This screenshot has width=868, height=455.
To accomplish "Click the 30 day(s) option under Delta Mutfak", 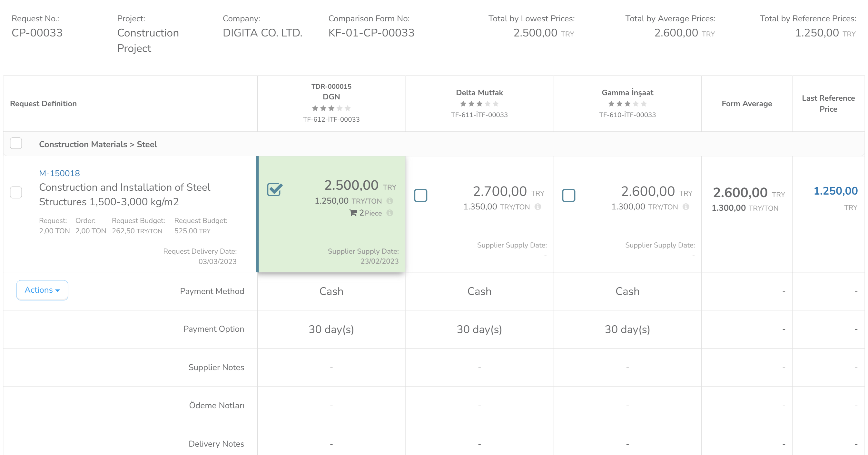I will (x=479, y=329).
